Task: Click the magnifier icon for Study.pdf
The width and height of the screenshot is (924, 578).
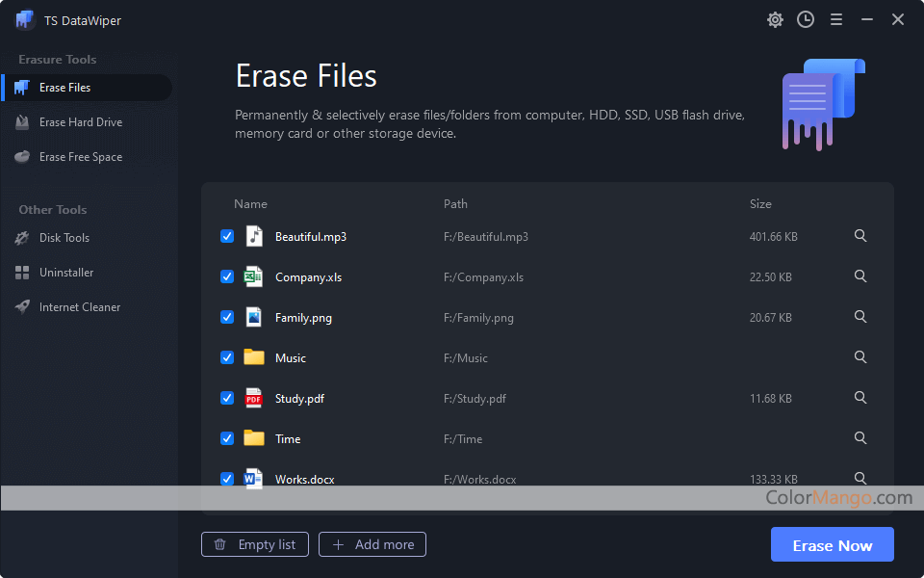Action: (x=860, y=398)
